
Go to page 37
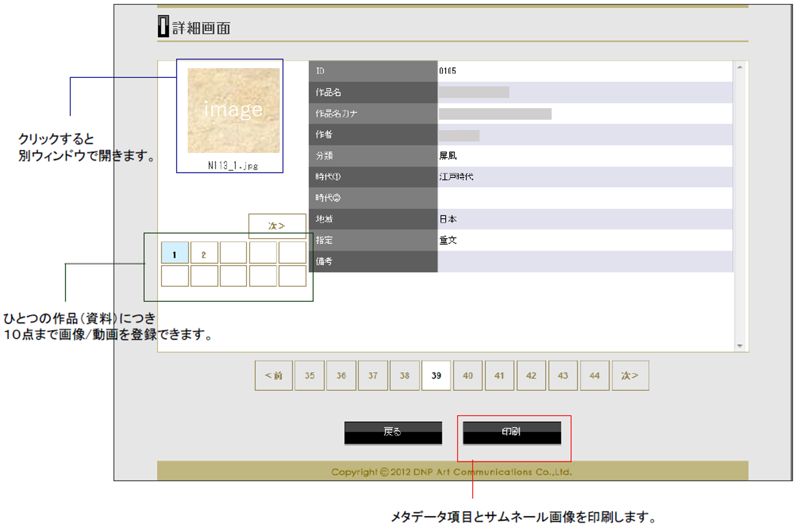(x=373, y=376)
